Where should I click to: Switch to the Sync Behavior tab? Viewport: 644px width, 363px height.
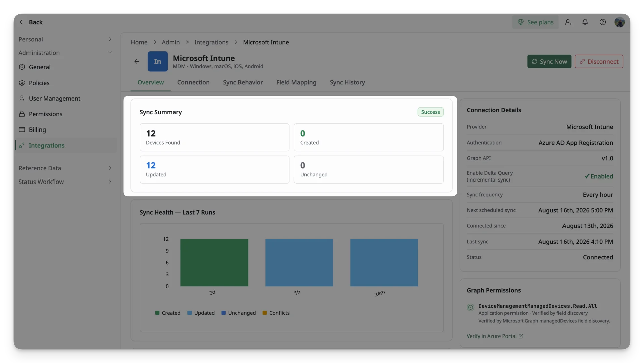click(243, 82)
